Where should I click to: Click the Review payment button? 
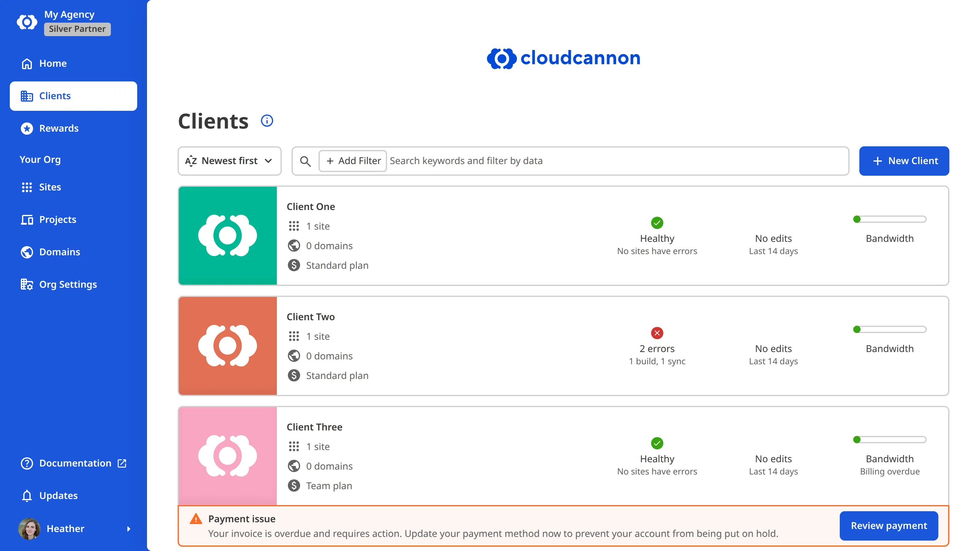[889, 526]
